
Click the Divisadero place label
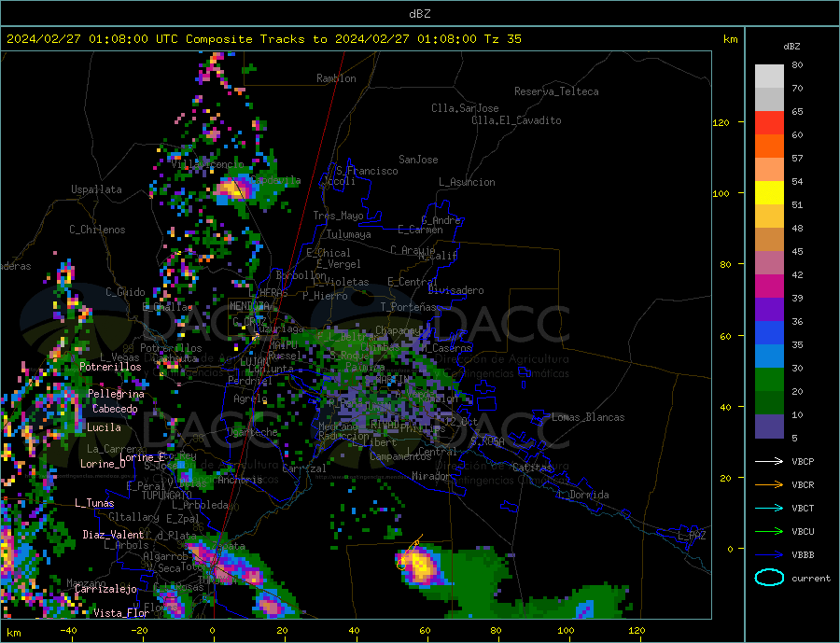pos(455,290)
